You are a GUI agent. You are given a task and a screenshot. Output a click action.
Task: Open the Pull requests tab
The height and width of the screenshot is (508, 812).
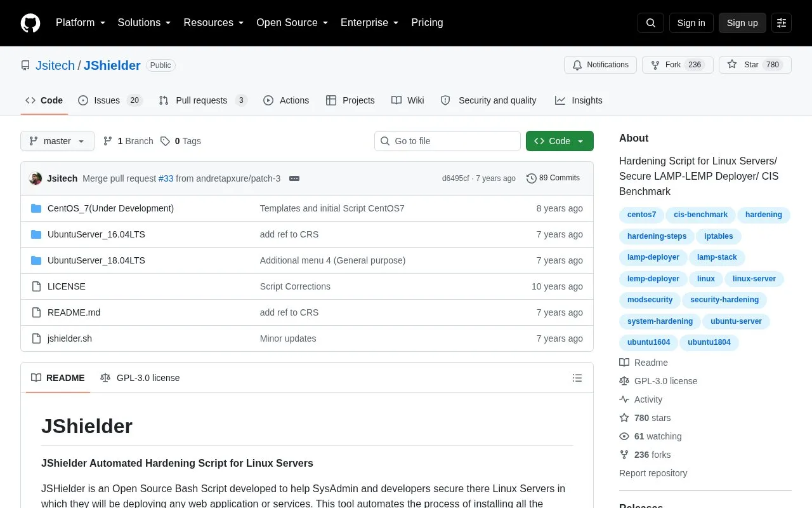(203, 100)
